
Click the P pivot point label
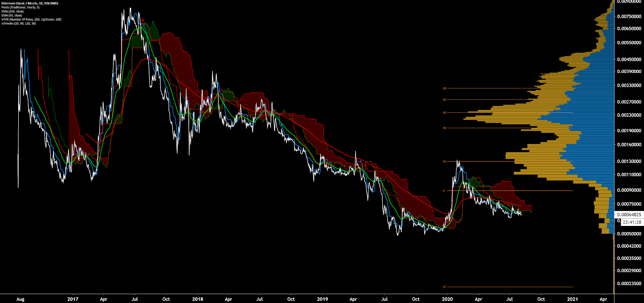tap(444, 191)
